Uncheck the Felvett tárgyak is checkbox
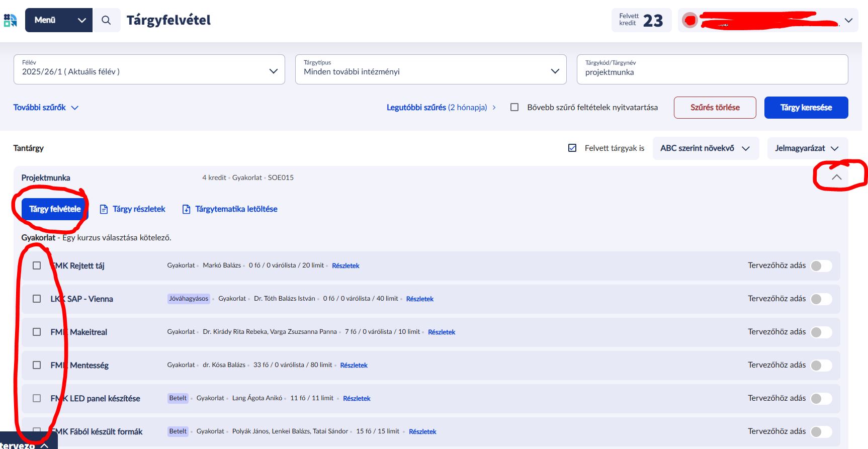This screenshot has height=449, width=868. (x=572, y=148)
